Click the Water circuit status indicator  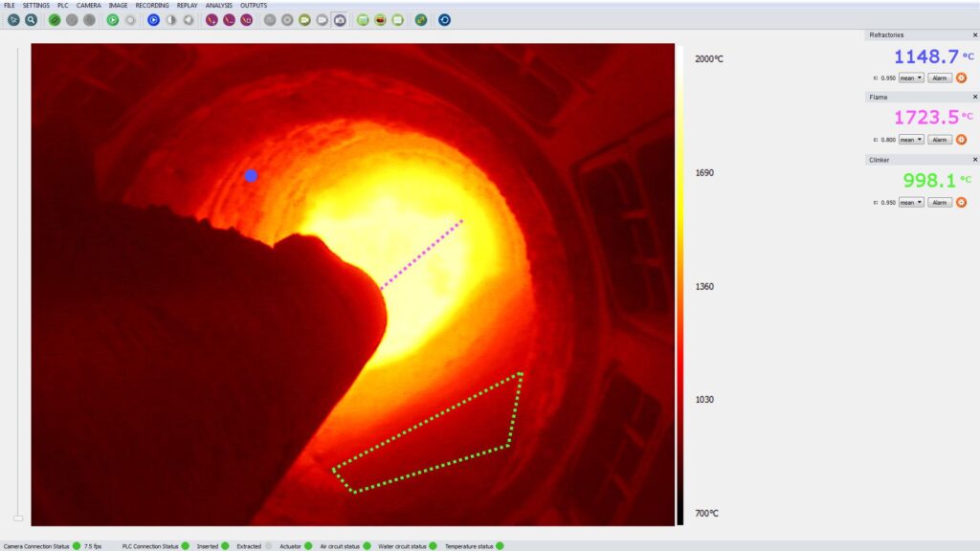click(434, 546)
